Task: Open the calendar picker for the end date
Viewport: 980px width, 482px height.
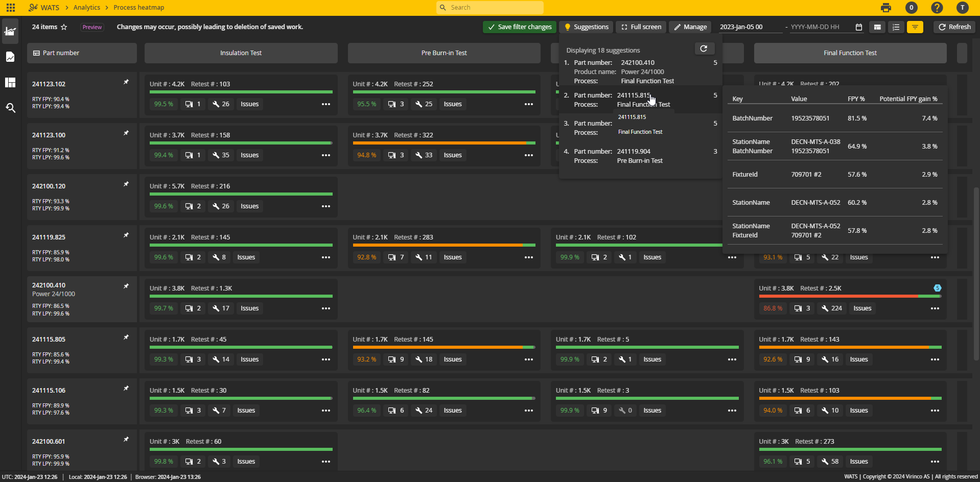Action: point(858,27)
